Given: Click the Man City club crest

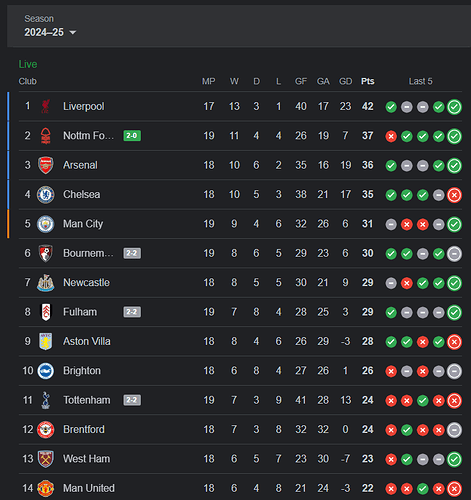Looking at the screenshot, I should pos(46,224).
